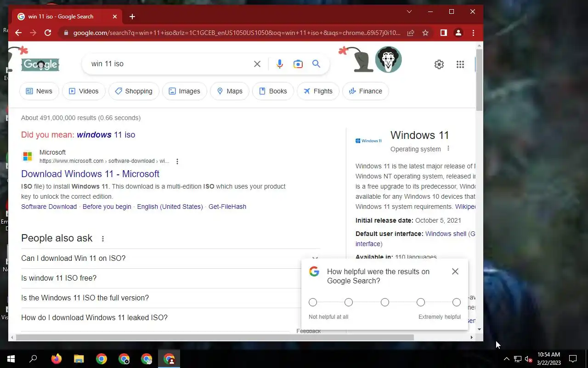
Task: Open the 'Software Download' sitelink
Action: coord(49,207)
